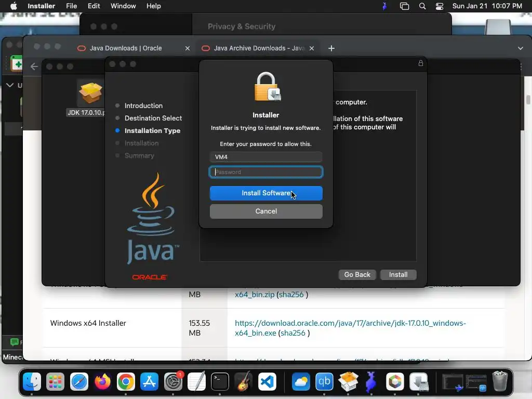This screenshot has width=532, height=399.
Task: Click the Destination Select step
Action: coord(153,118)
